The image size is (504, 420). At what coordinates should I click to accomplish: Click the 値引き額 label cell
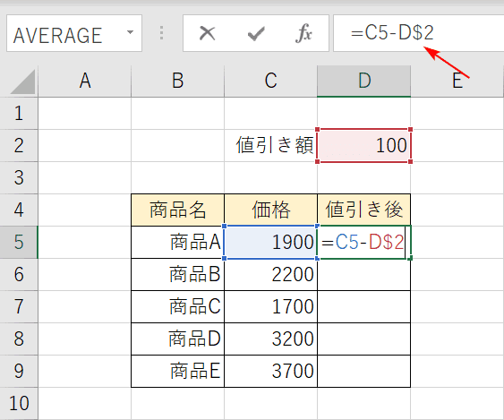pos(270,146)
